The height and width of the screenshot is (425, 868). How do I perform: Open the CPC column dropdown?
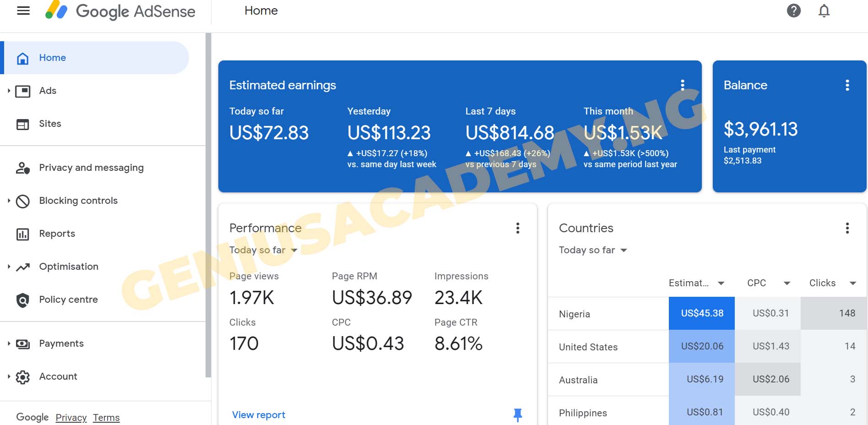(x=787, y=283)
